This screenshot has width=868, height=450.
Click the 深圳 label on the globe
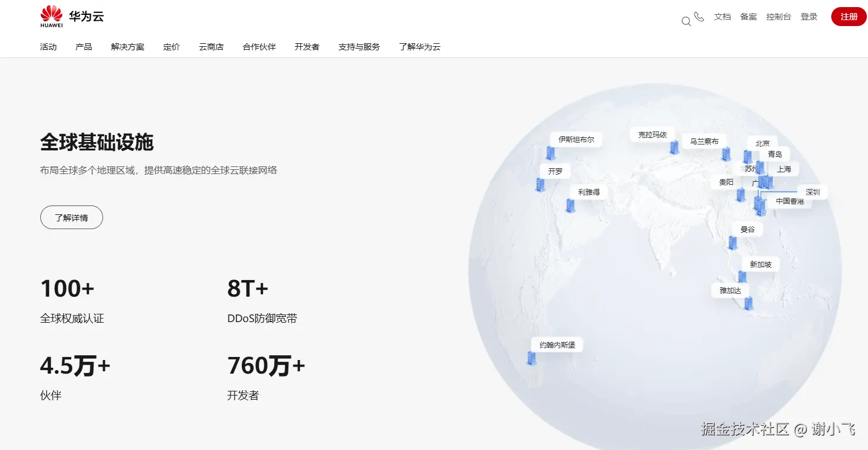coord(811,192)
